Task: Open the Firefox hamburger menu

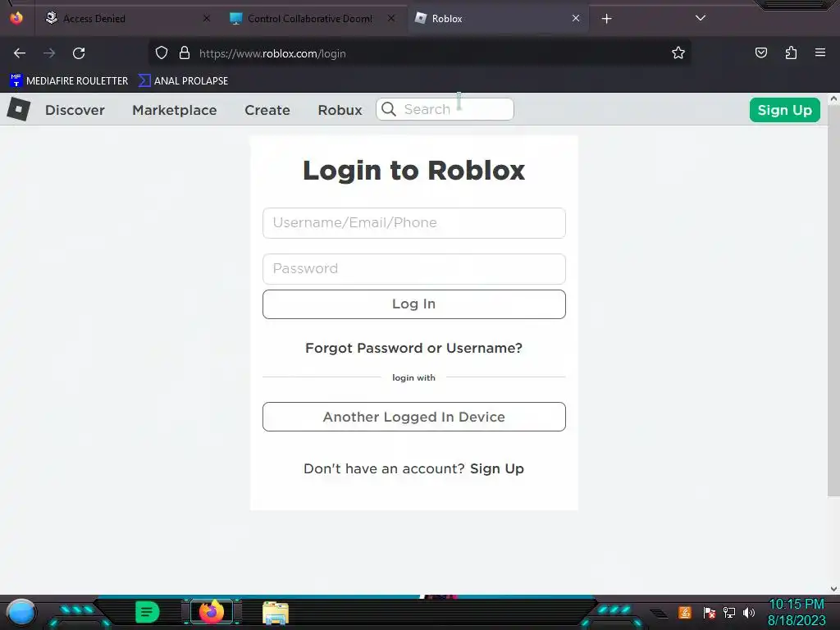Action: click(820, 52)
